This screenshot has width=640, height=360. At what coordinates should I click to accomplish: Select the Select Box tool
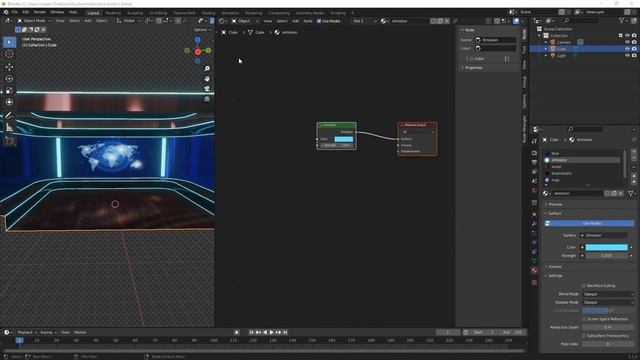9,42
